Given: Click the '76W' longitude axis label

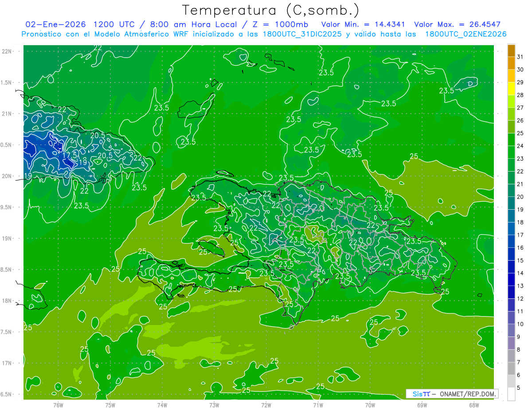Looking at the screenshot, I should pyautogui.click(x=58, y=406).
